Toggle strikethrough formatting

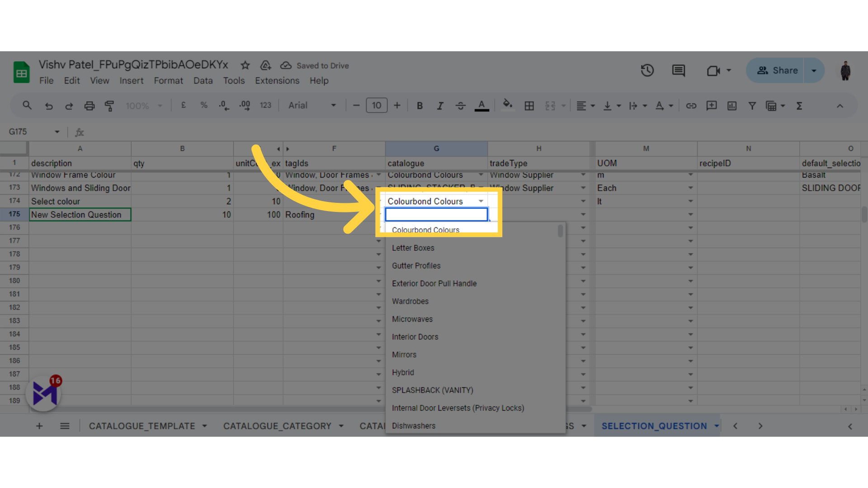point(460,106)
